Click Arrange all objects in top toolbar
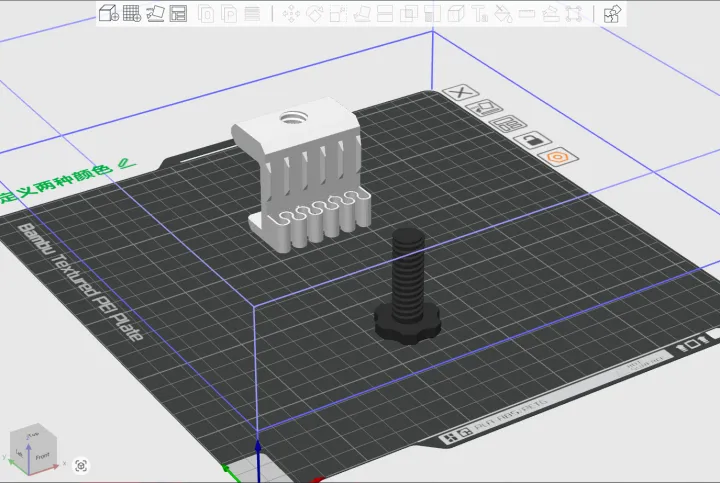 (x=178, y=14)
